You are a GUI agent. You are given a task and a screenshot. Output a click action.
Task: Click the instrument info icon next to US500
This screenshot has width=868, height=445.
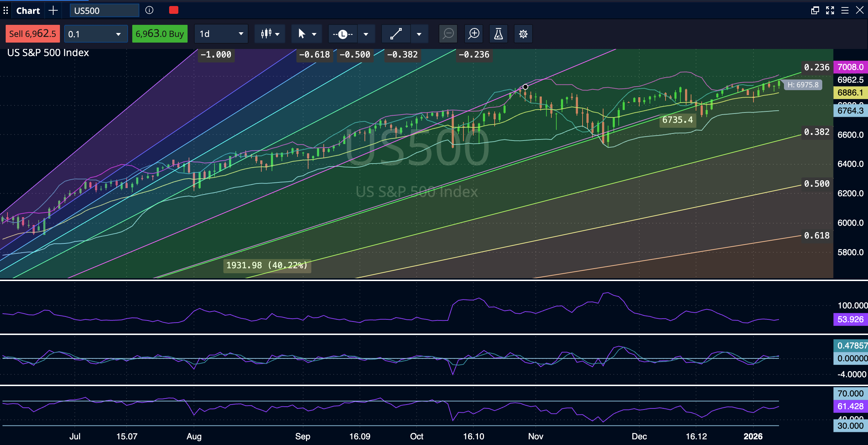click(149, 10)
